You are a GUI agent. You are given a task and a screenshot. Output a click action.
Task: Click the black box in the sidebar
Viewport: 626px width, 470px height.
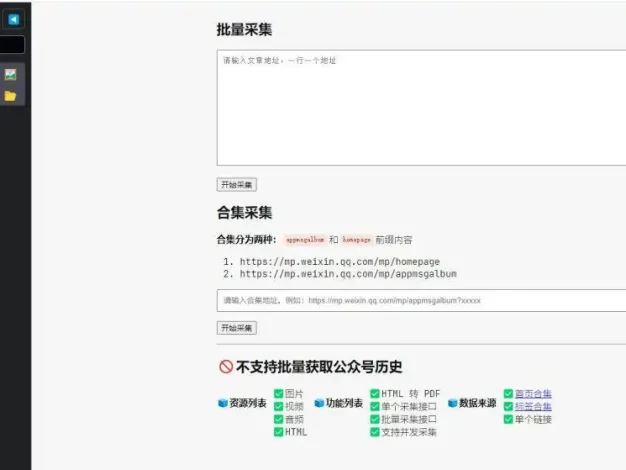[x=12, y=45]
